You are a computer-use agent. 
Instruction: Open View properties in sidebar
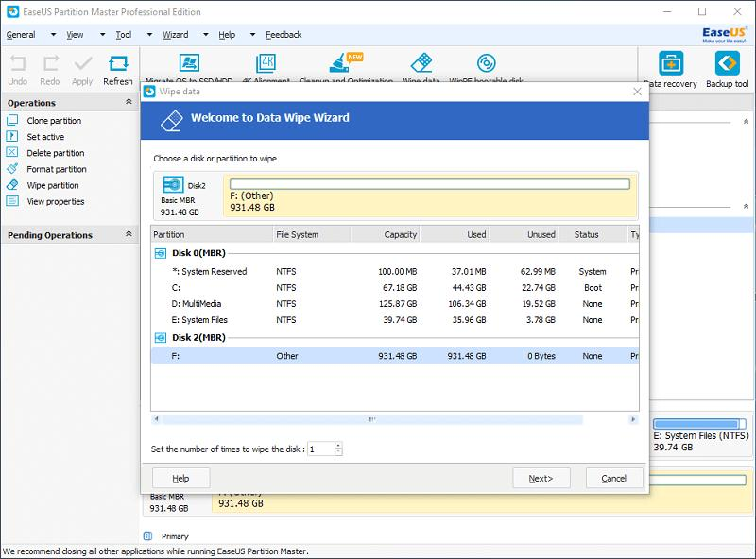[56, 201]
